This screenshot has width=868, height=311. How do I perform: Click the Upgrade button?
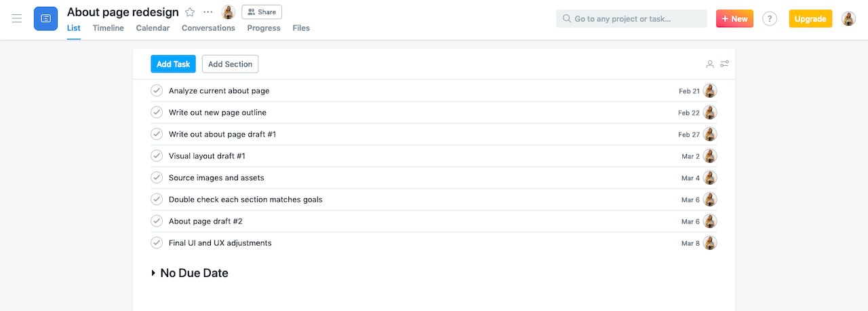[810, 19]
